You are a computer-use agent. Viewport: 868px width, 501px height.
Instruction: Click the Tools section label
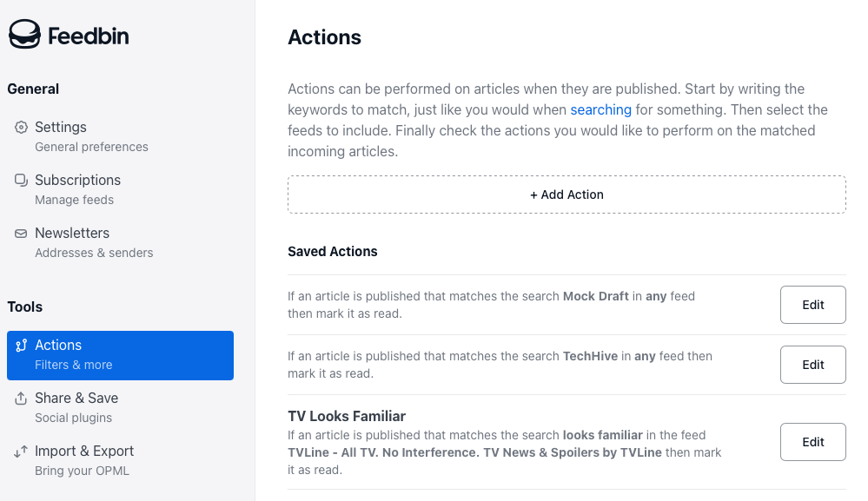point(25,307)
